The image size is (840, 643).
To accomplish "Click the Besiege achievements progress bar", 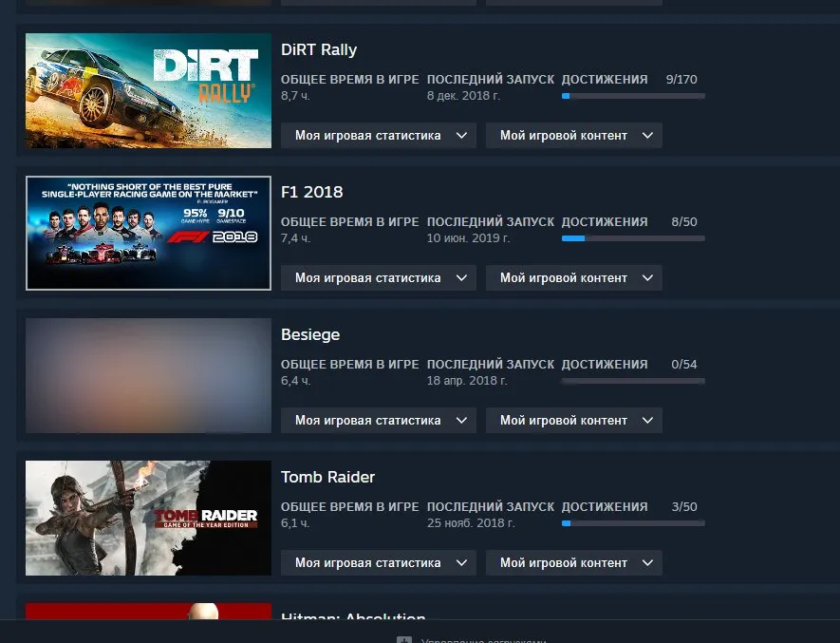I will tap(633, 381).
